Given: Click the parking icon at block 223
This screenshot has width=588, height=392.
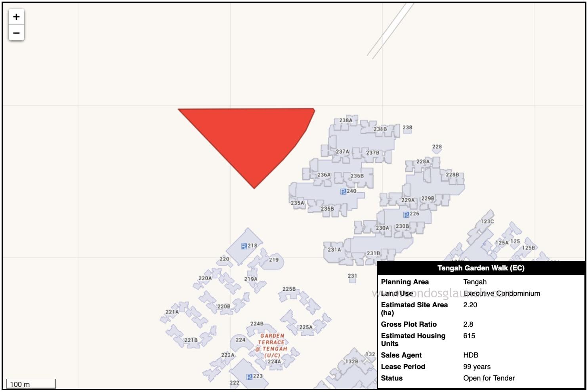Looking at the screenshot, I should click(249, 377).
